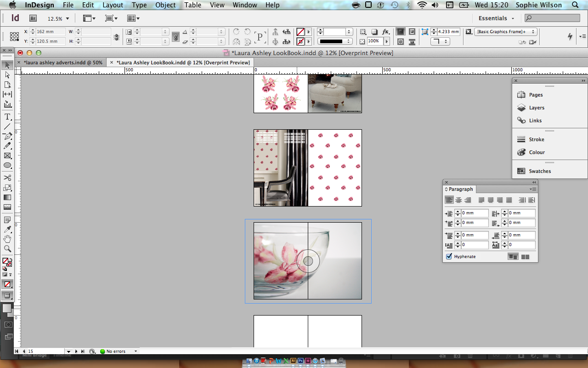Toggle align centre in Paragraph panel
Screen dimensions: 588x368
click(x=458, y=200)
